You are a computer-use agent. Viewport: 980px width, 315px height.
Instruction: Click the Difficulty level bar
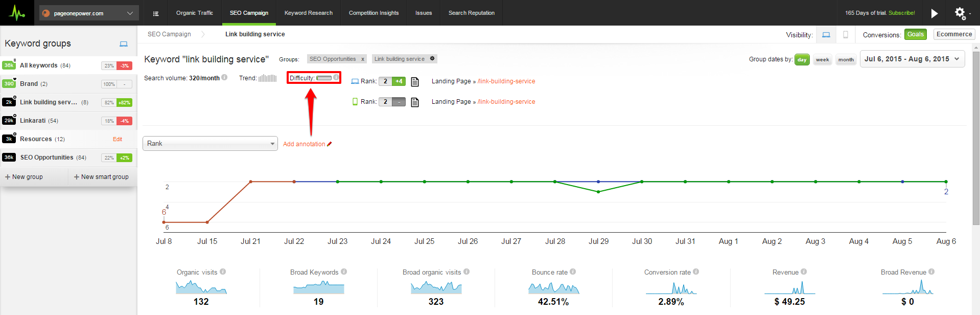click(324, 78)
